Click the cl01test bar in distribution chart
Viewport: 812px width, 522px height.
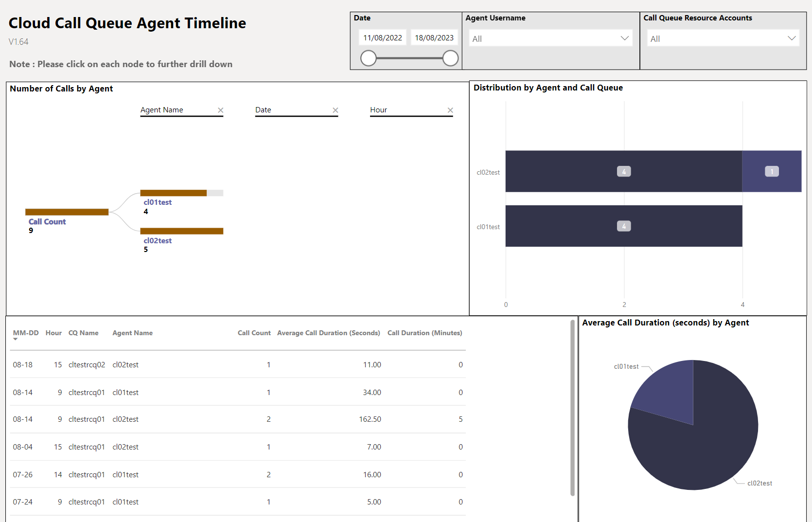click(x=624, y=226)
